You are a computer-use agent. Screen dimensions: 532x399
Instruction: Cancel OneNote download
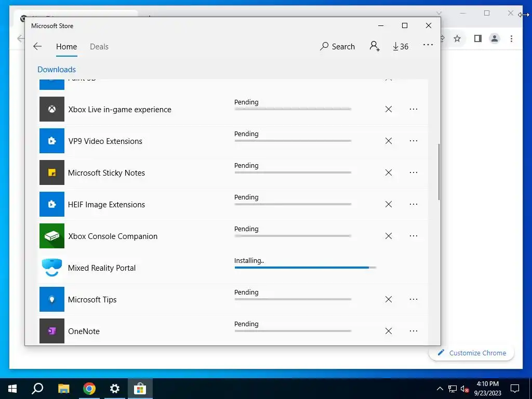[x=389, y=331]
